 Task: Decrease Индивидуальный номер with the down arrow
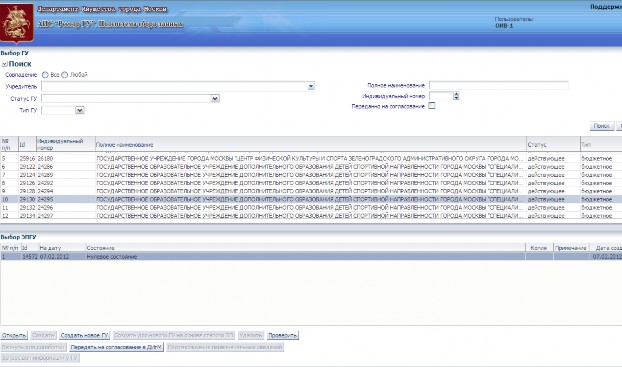(456, 98)
